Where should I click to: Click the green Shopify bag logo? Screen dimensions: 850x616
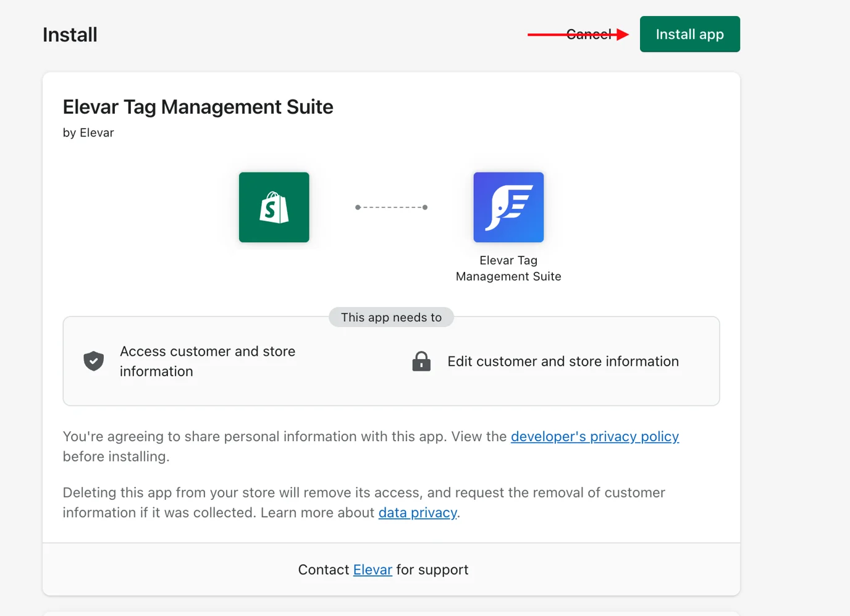pos(274,208)
